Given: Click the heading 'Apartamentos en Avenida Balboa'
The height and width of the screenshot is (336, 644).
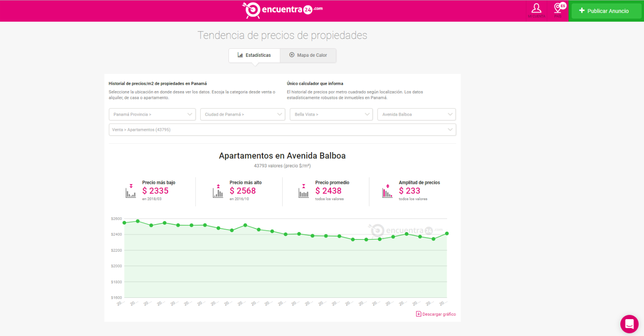Looking at the screenshot, I should point(282,156).
